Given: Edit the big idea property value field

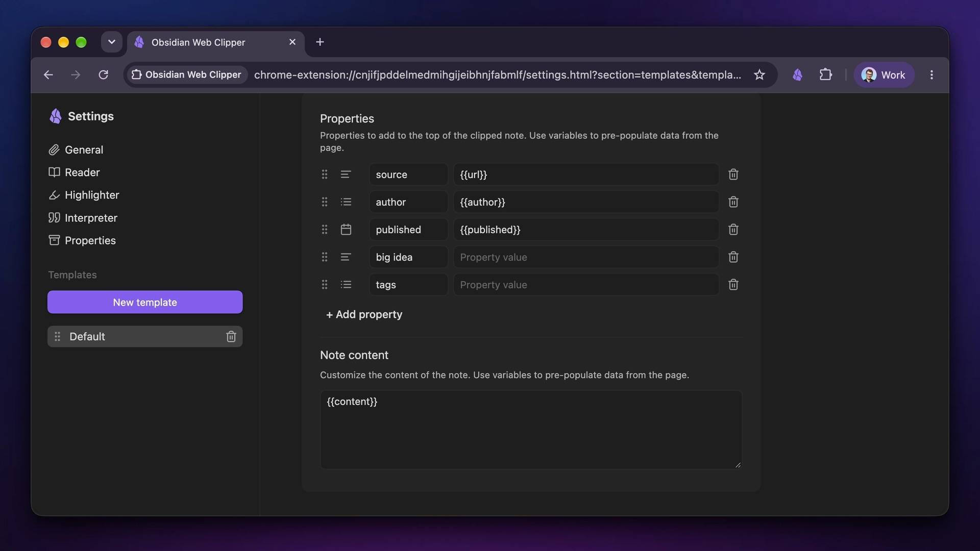Looking at the screenshot, I should point(586,257).
